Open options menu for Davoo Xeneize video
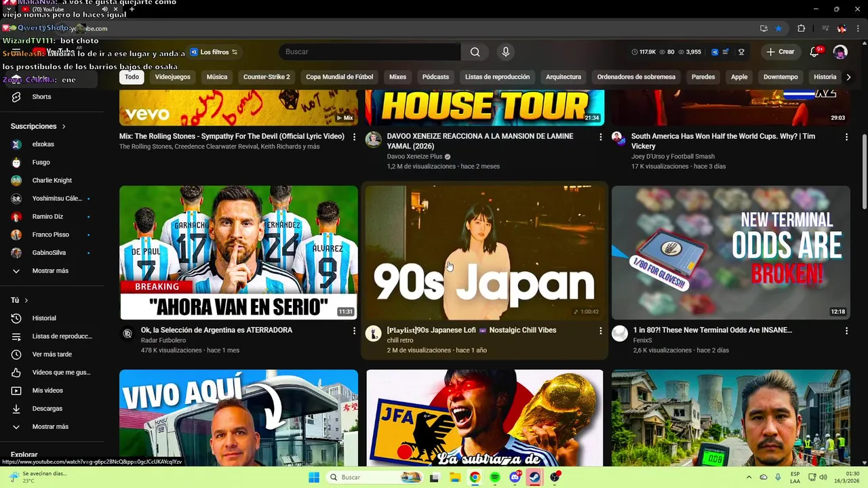 [600, 137]
